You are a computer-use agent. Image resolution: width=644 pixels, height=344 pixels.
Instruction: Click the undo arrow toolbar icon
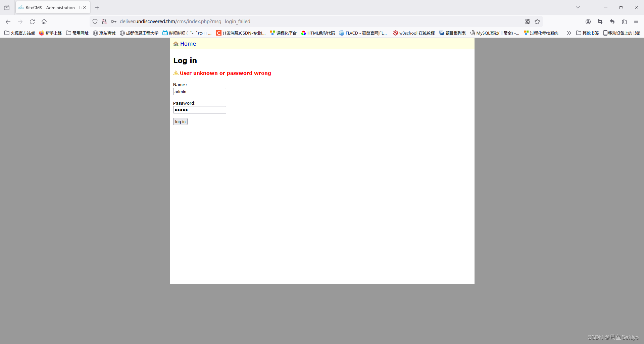(612, 21)
